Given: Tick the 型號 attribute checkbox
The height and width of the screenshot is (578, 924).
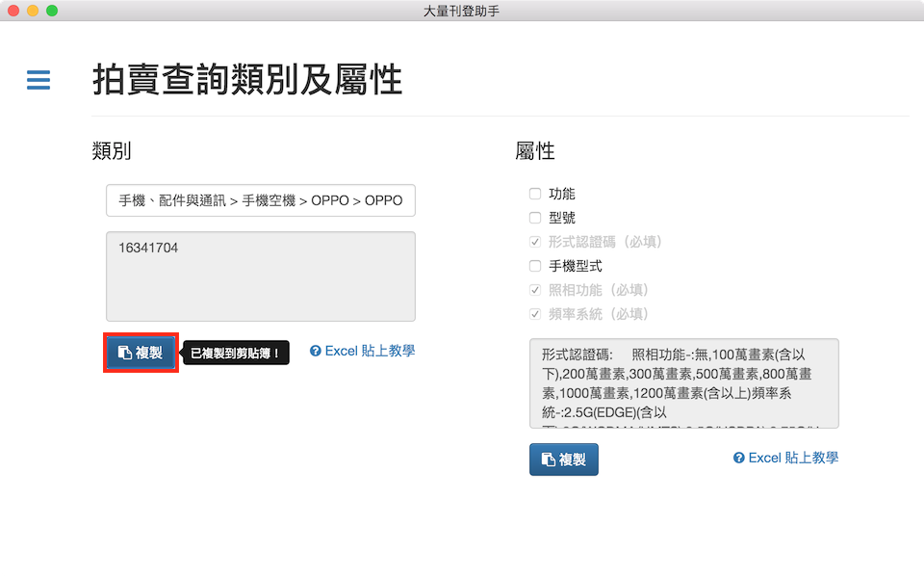Looking at the screenshot, I should (535, 218).
